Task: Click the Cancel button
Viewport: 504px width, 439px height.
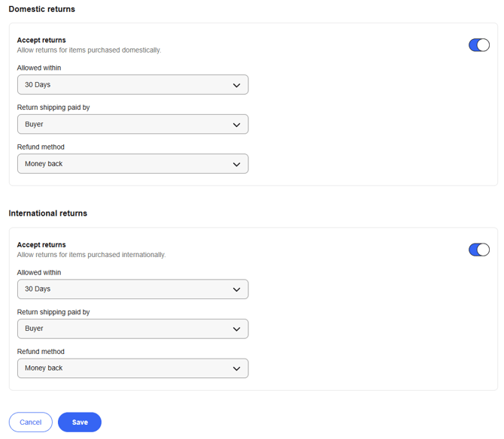Action: tap(31, 422)
